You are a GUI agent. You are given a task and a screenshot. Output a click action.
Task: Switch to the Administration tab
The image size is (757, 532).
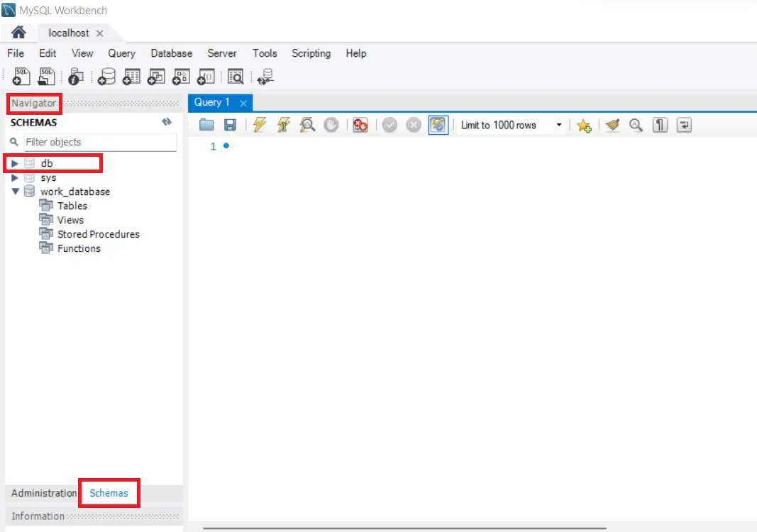tap(43, 493)
